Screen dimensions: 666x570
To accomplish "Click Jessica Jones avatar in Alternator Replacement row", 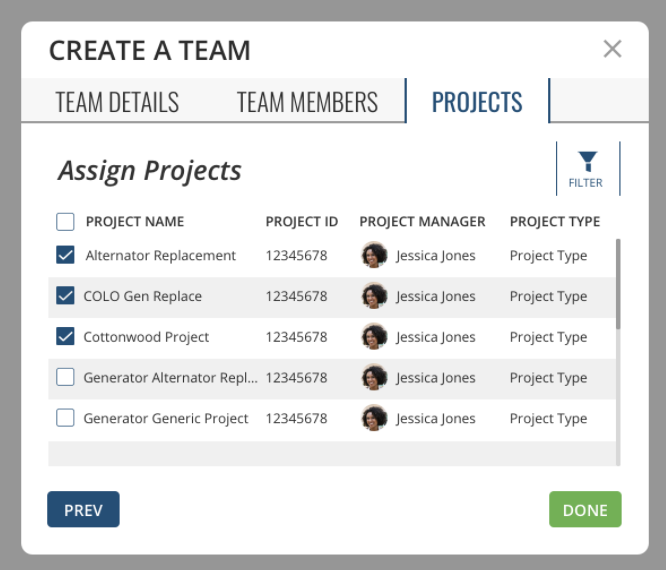I will 374,255.
